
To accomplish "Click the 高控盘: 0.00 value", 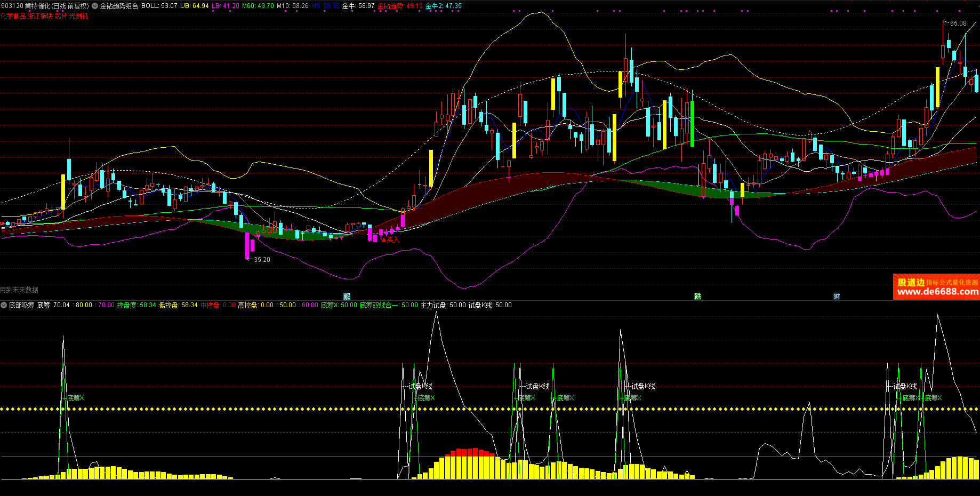I will (x=255, y=305).
